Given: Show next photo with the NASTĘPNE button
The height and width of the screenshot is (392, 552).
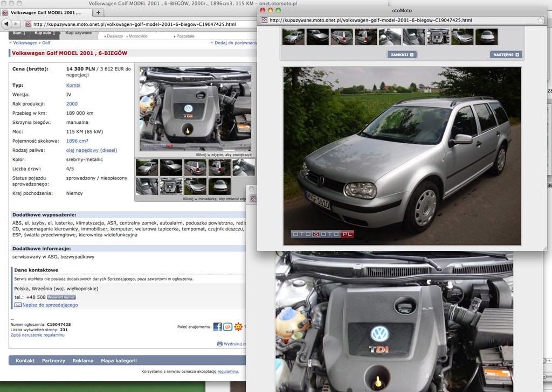Looking at the screenshot, I should tap(506, 54).
